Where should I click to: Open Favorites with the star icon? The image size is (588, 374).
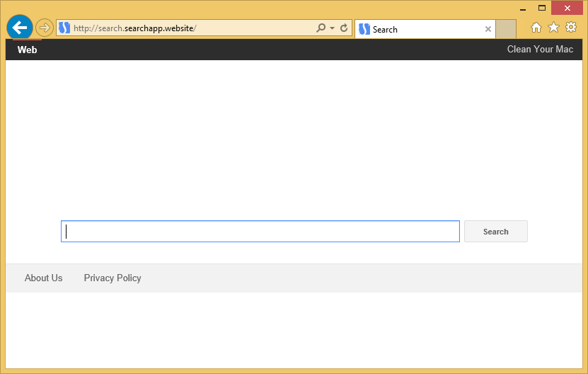(x=553, y=28)
